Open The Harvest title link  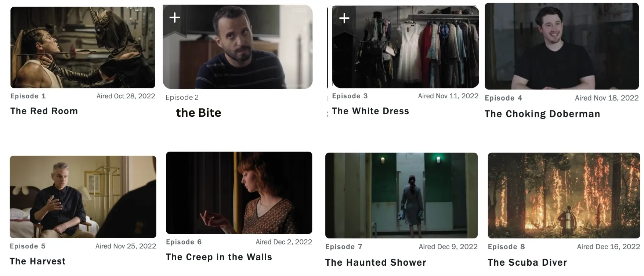37,261
